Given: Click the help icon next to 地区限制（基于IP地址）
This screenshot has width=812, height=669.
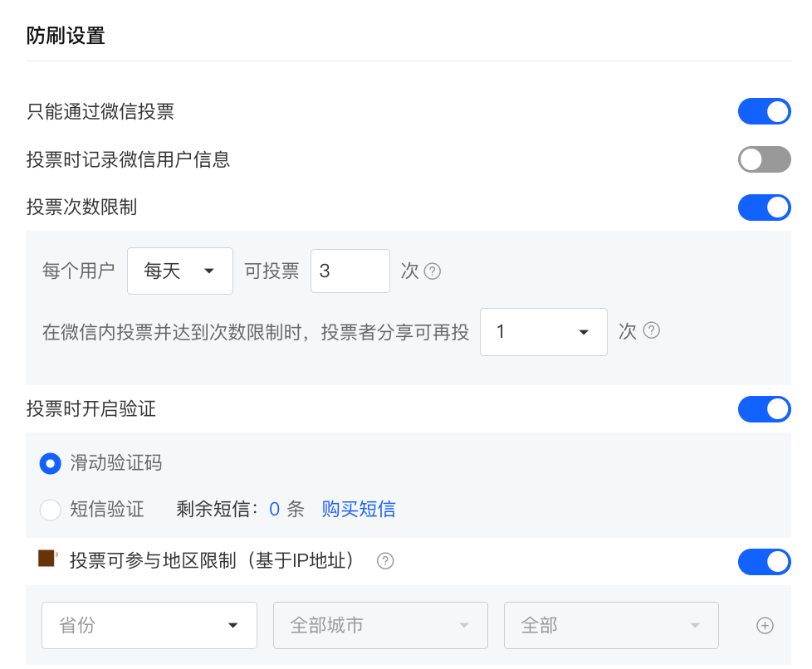Looking at the screenshot, I should 384,561.
